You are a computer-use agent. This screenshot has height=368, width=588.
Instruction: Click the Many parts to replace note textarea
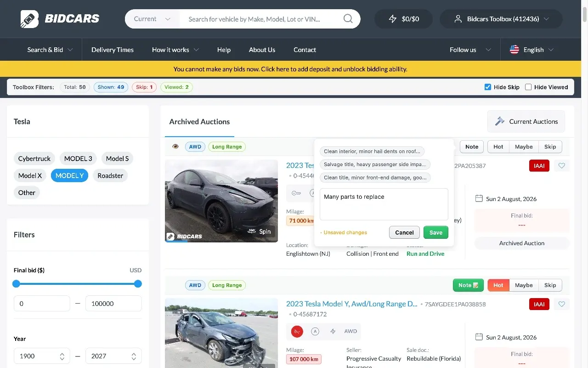(384, 204)
